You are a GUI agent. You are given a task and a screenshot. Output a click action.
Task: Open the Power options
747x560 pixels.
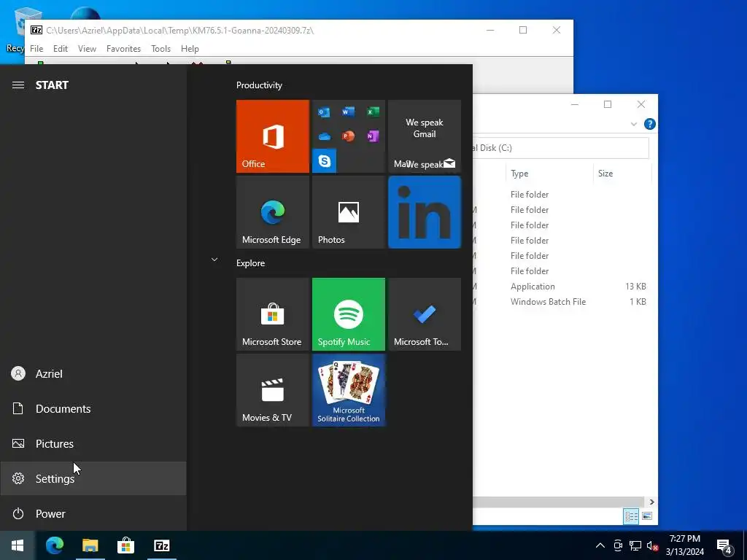(93, 514)
